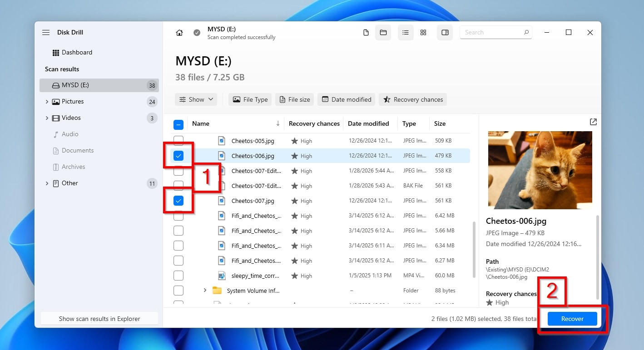Switch to the folder tree view icon

coord(383,33)
